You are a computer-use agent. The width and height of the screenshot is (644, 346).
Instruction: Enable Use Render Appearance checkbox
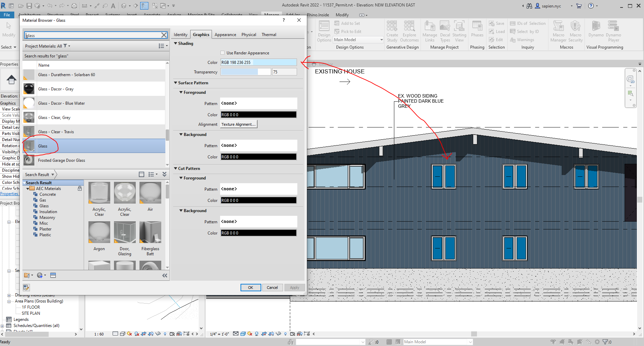coord(222,53)
